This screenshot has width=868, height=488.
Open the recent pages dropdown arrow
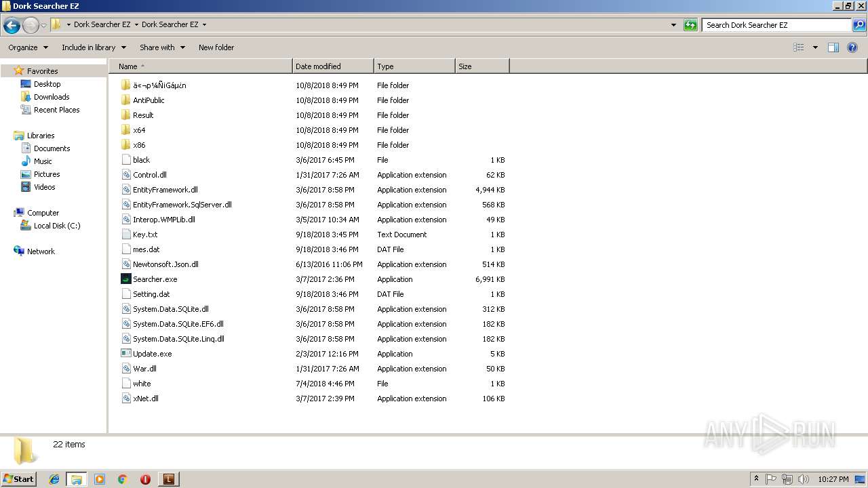[x=44, y=26]
